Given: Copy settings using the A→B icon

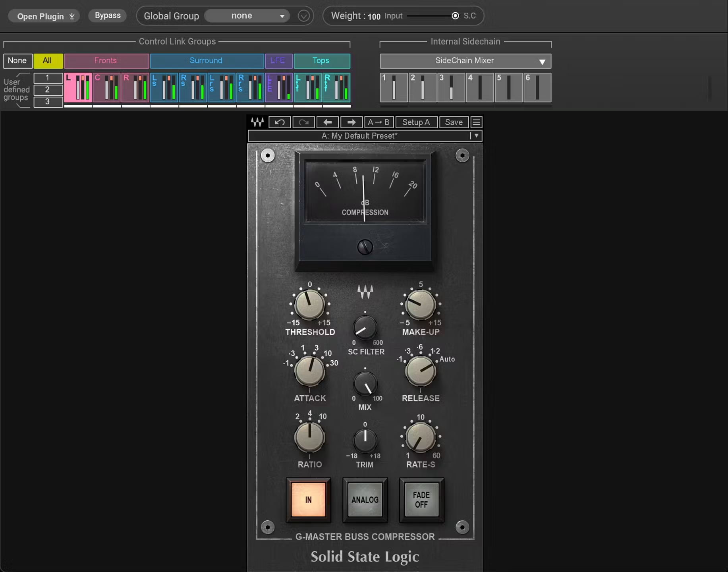Looking at the screenshot, I should (378, 122).
